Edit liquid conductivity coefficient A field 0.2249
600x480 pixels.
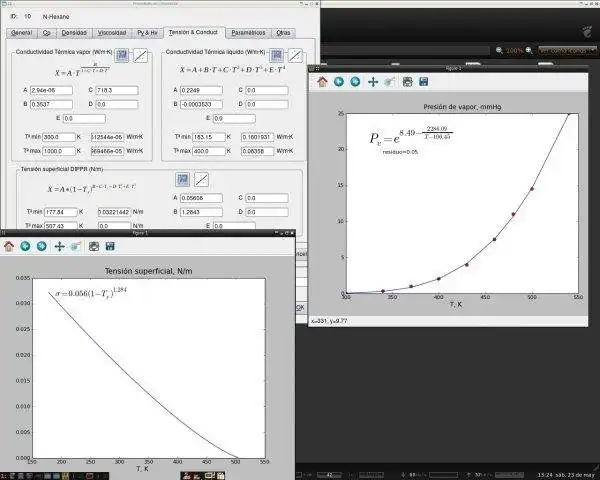pos(201,90)
